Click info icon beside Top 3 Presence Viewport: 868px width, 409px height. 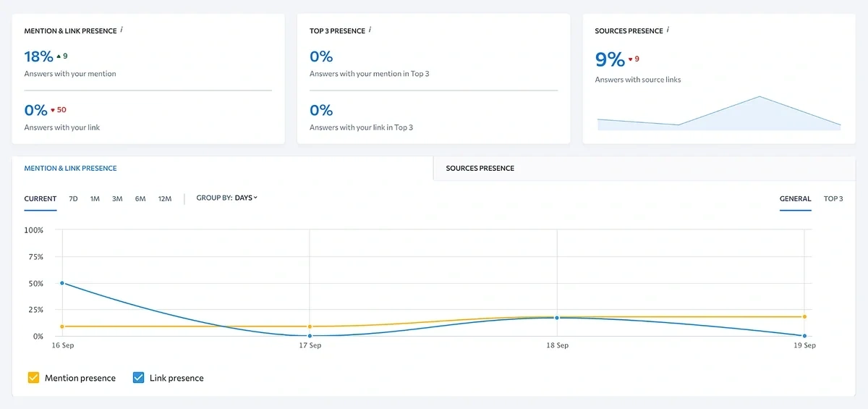[370, 30]
